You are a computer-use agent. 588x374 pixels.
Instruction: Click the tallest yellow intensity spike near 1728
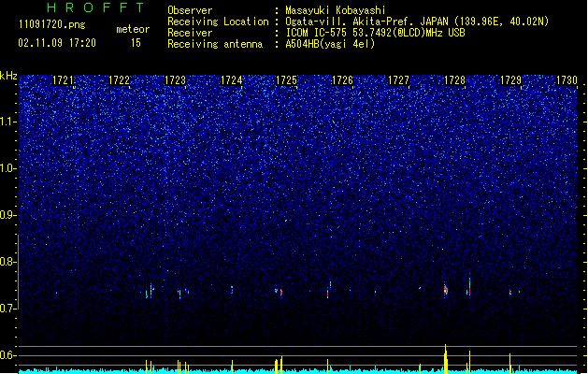point(446,359)
